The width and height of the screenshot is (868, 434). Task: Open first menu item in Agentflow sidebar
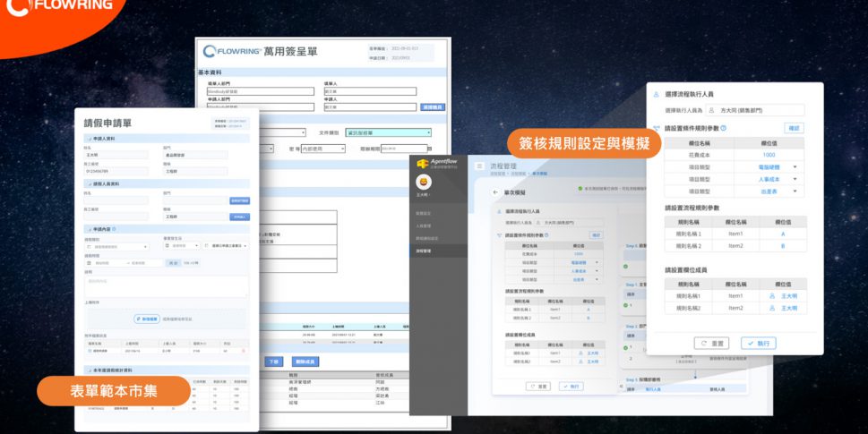[424, 213]
